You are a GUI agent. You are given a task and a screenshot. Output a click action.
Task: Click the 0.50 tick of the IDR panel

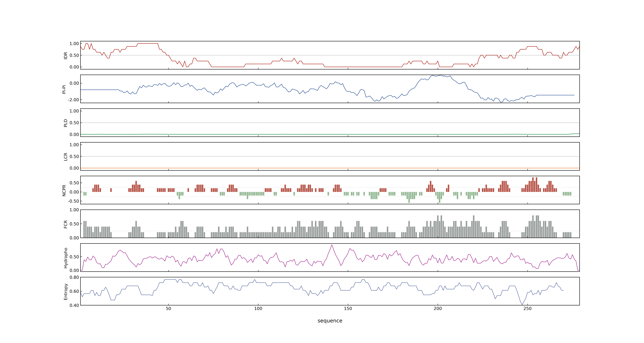coord(74,55)
